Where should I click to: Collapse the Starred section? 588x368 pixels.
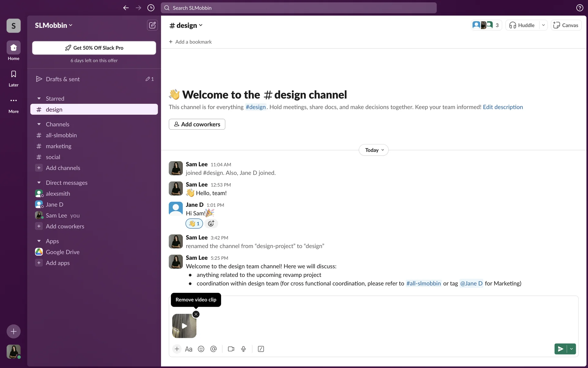tap(39, 98)
